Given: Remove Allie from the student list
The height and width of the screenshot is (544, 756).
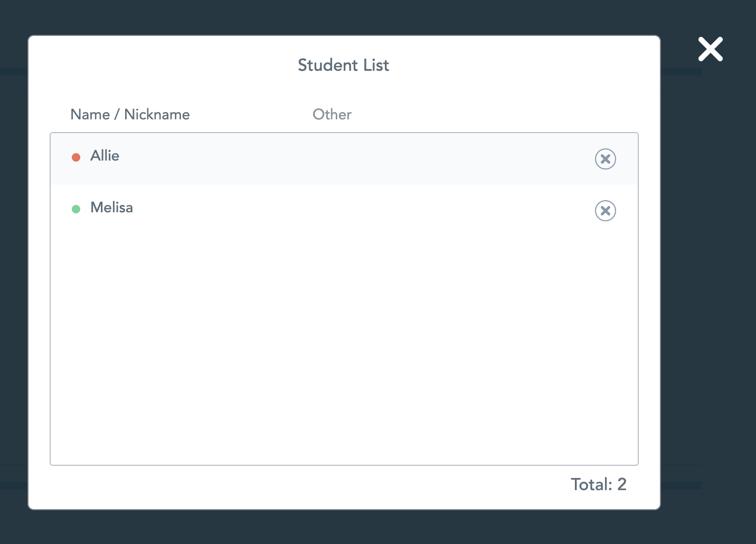Looking at the screenshot, I should tap(606, 159).
